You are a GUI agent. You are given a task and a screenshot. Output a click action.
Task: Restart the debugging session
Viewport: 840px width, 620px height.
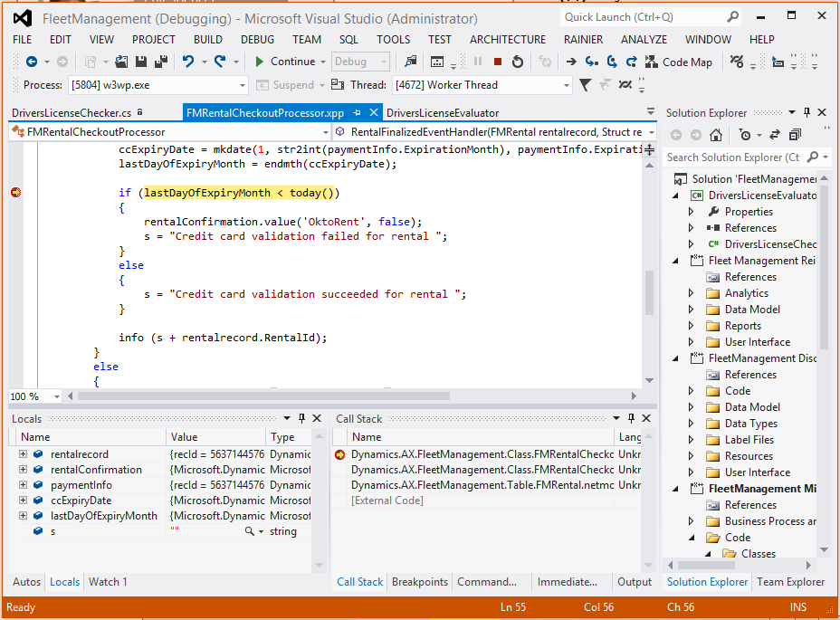[x=517, y=63]
